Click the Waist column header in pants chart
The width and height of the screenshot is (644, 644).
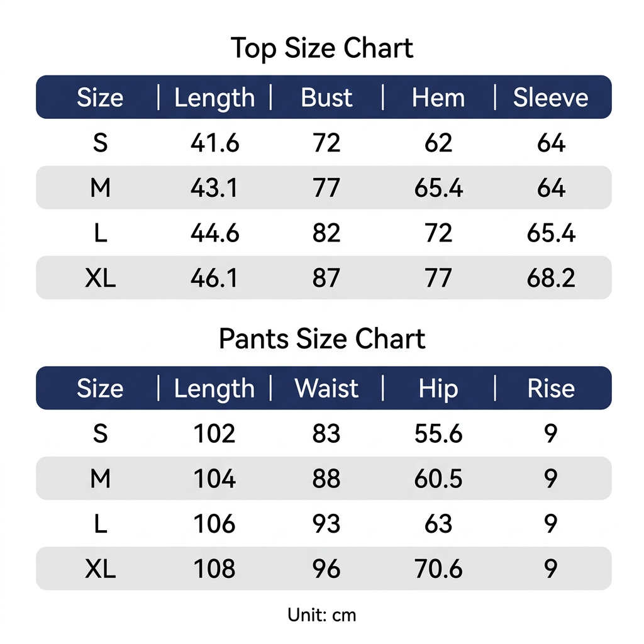point(326,388)
